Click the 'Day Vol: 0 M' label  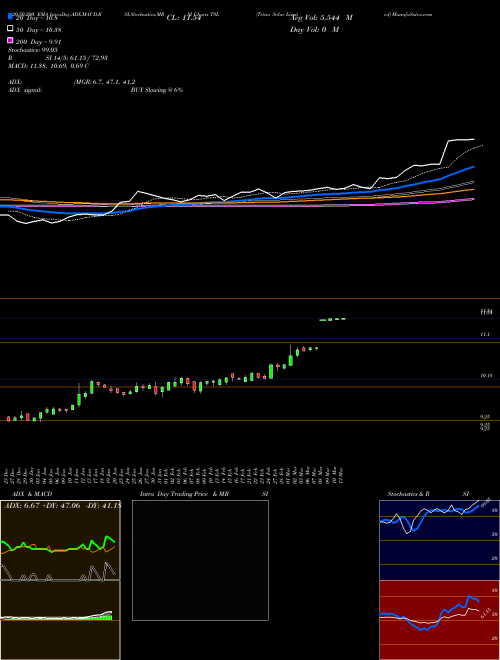[314, 29]
